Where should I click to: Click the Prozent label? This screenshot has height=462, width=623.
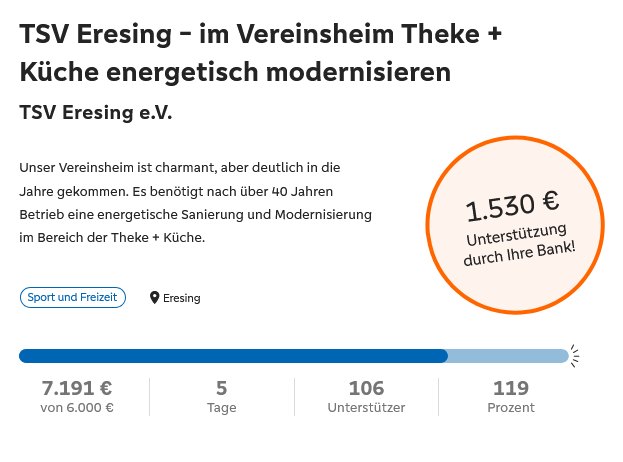pyautogui.click(x=511, y=408)
